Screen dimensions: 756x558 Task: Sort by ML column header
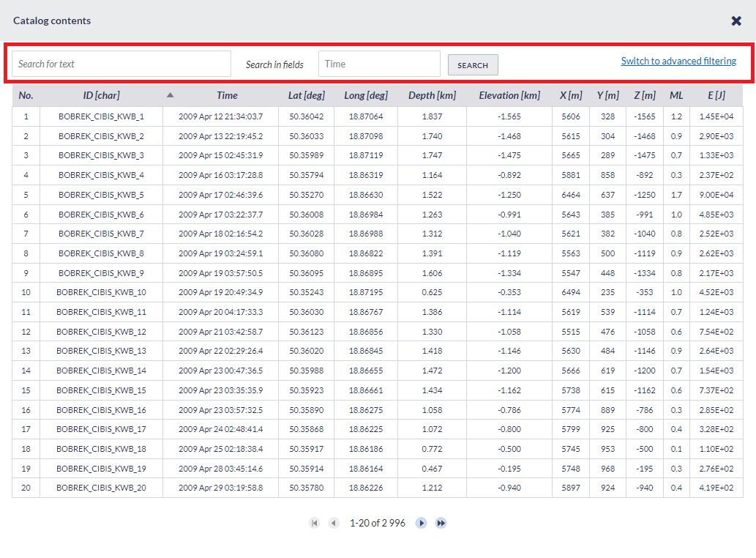[x=676, y=95]
